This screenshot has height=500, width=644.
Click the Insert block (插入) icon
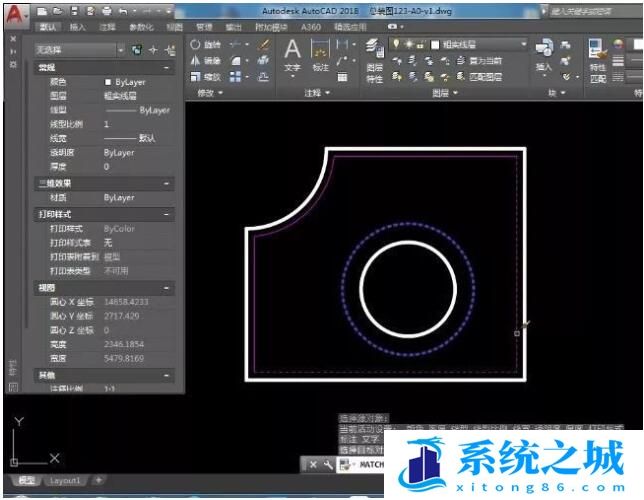(544, 56)
